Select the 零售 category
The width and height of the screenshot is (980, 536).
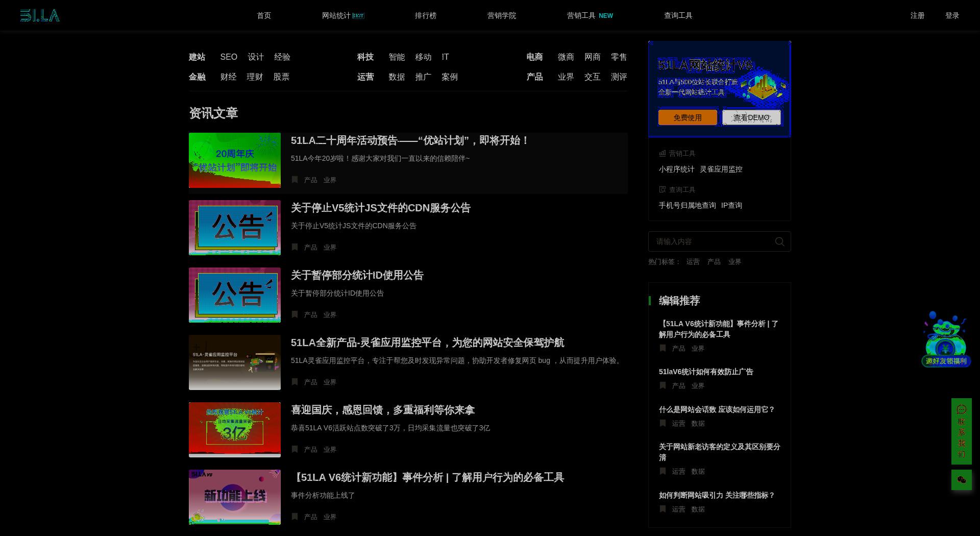[x=619, y=57]
